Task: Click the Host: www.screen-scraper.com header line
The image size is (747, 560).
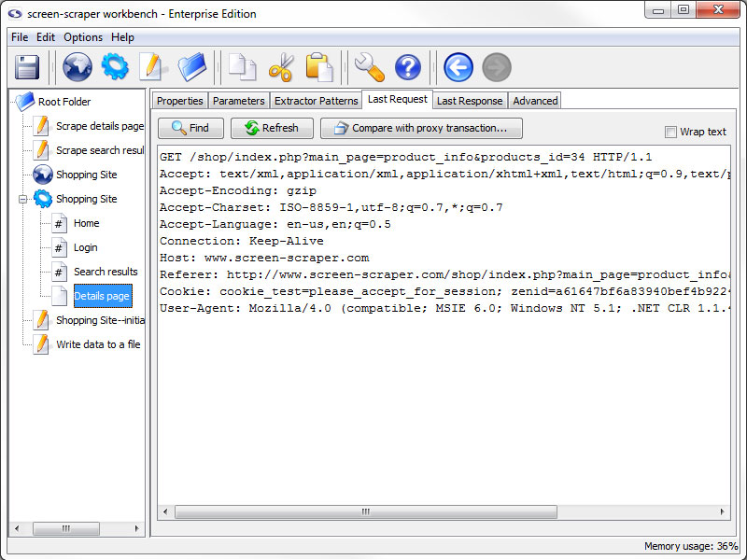Action: click(264, 258)
